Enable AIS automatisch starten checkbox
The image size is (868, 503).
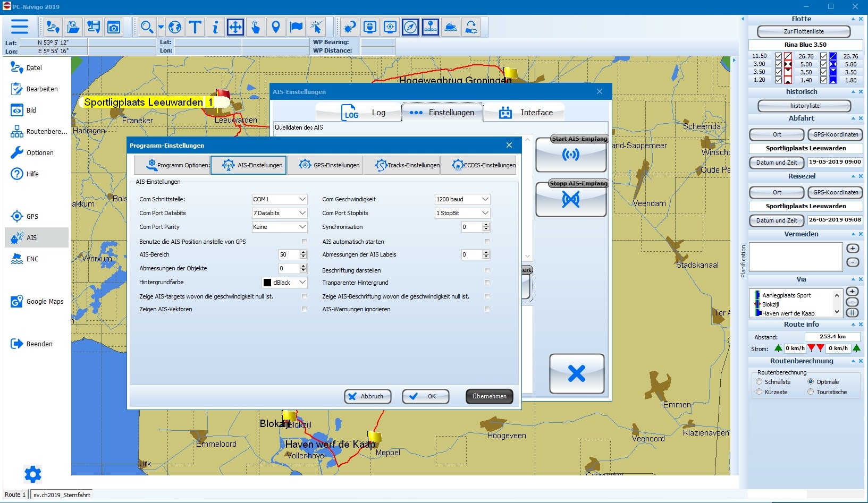pyautogui.click(x=487, y=242)
